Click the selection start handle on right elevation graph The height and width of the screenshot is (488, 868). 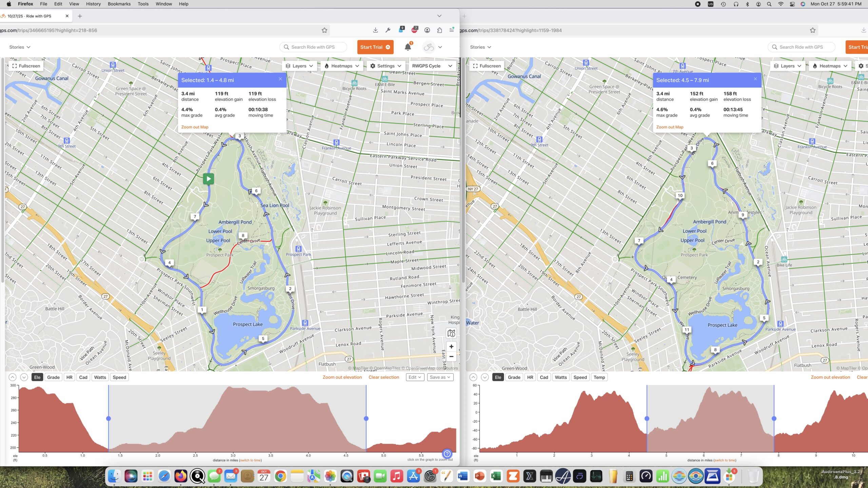tap(647, 419)
